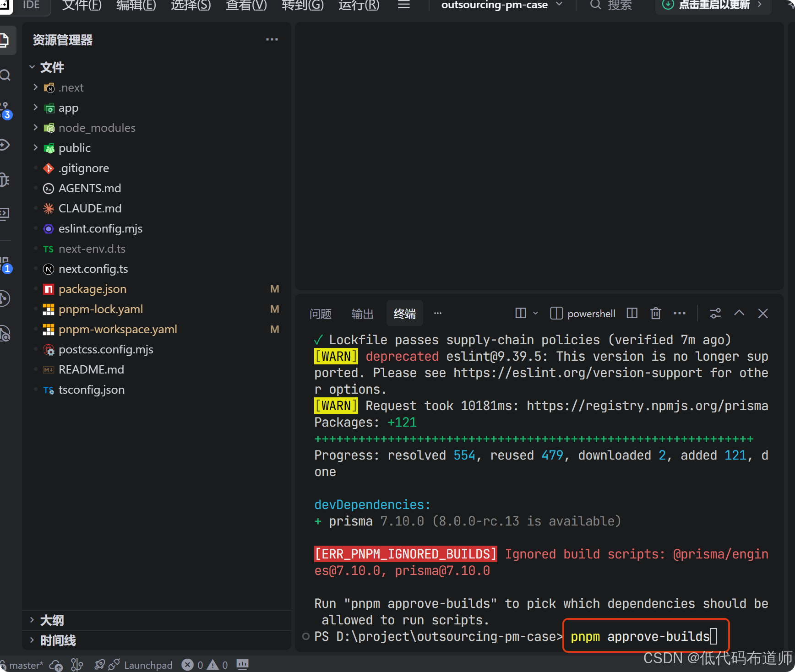The width and height of the screenshot is (795, 672).
Task: Expand the 大纲 outline section
Action: tap(52, 620)
